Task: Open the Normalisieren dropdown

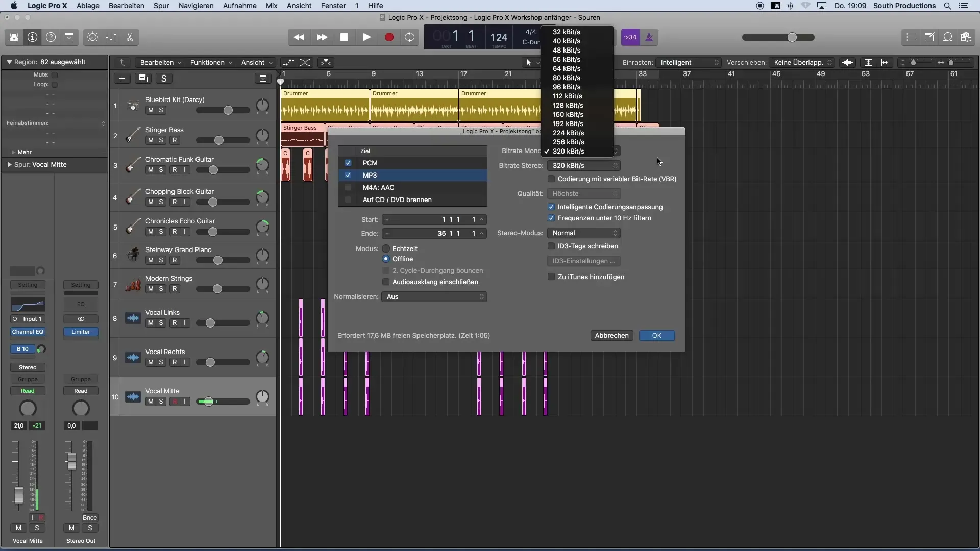Action: pyautogui.click(x=434, y=297)
